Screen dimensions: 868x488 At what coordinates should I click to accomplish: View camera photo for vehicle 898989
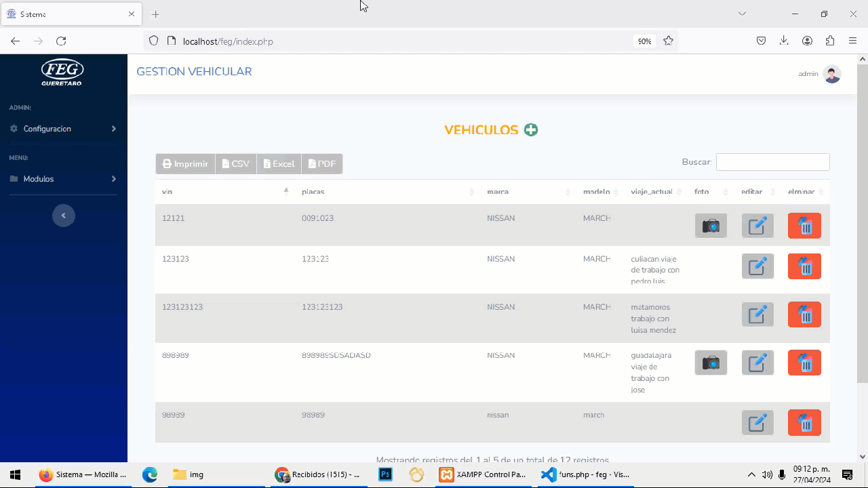(711, 363)
